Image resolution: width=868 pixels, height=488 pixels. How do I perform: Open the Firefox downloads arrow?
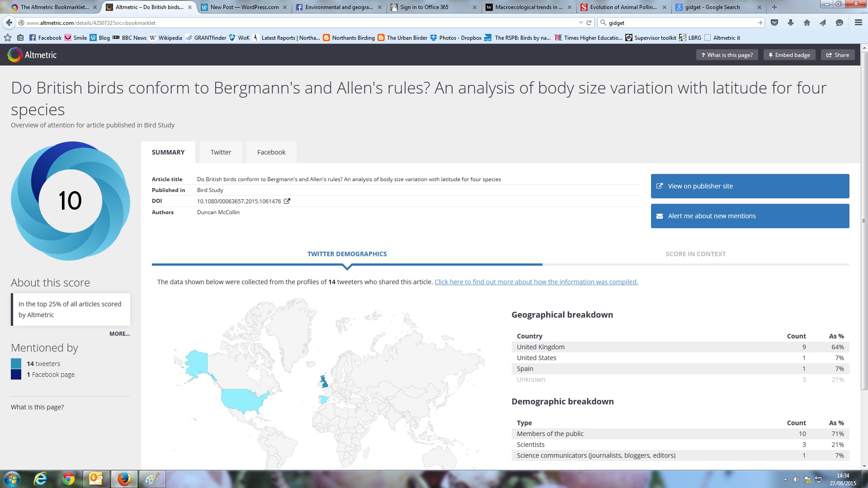pos(791,23)
